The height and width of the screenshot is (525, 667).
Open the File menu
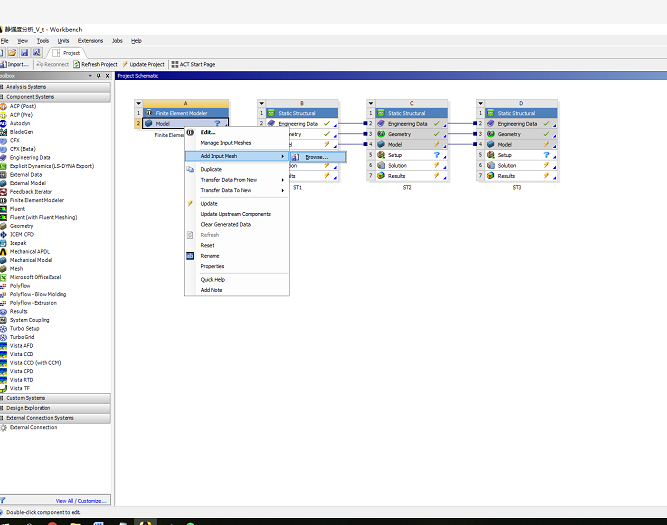[4, 41]
